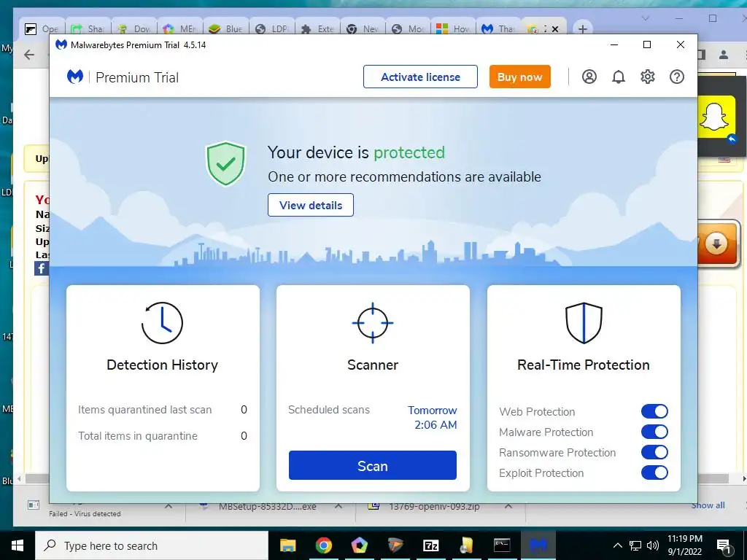Image resolution: width=747 pixels, height=560 pixels.
Task: Open Google Chrome from the taskbar
Action: click(323, 545)
